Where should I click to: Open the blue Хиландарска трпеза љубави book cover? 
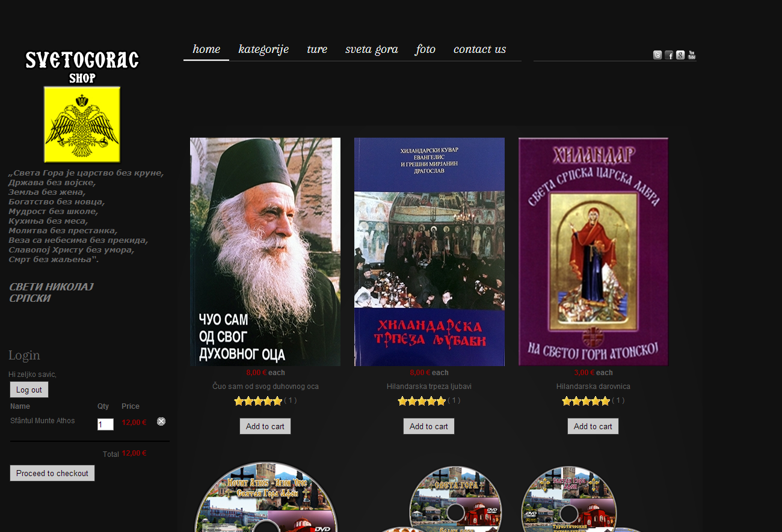[429, 252]
